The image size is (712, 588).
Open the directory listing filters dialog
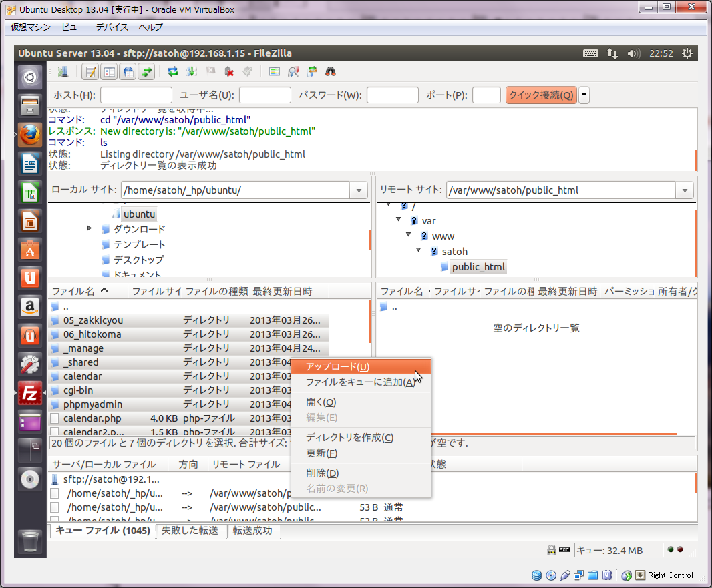pyautogui.click(x=274, y=71)
